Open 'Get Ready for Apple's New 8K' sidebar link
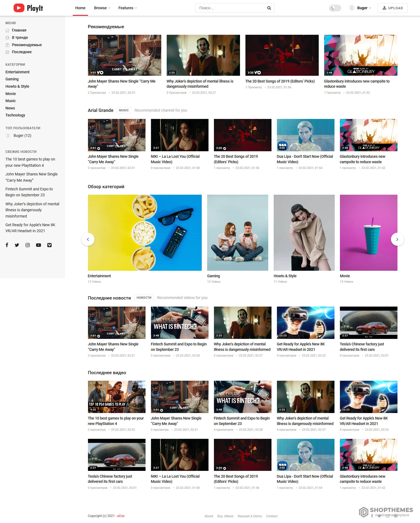This screenshot has width=420, height=523. point(30,228)
